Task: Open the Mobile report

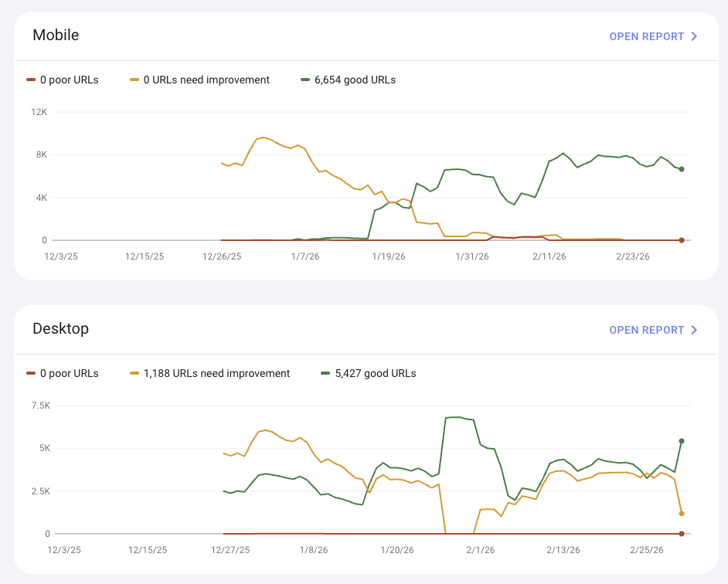Action: 646,36
